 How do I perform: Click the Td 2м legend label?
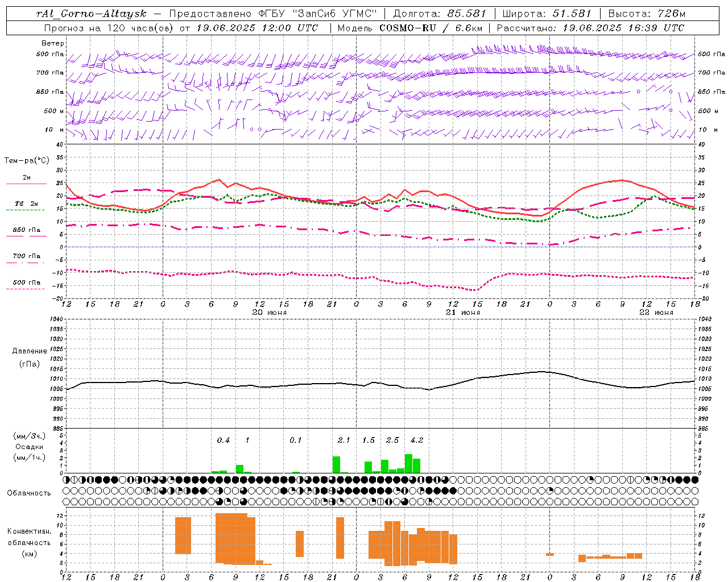tap(26, 203)
